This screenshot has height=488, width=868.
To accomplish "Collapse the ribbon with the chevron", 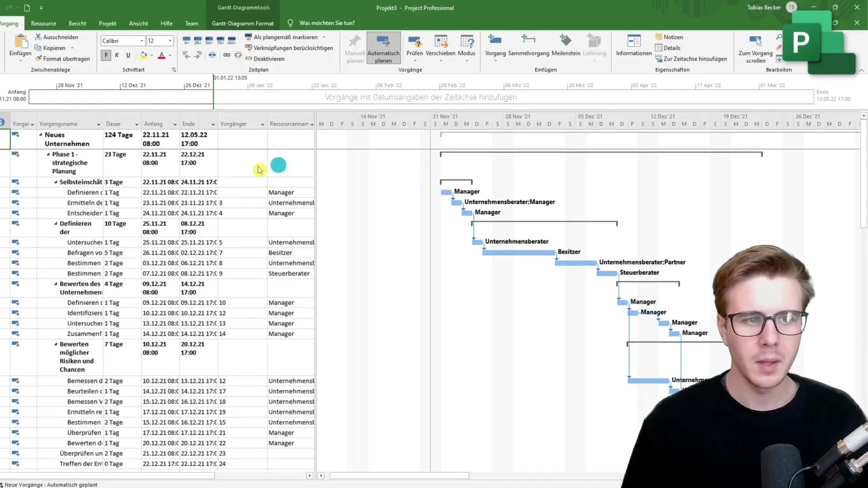I will (862, 70).
